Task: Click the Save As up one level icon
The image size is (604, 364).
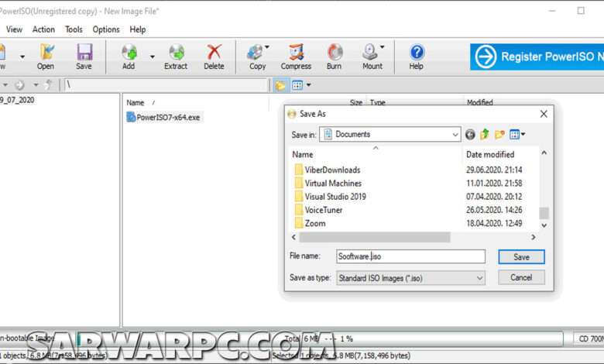Action: pos(485,135)
